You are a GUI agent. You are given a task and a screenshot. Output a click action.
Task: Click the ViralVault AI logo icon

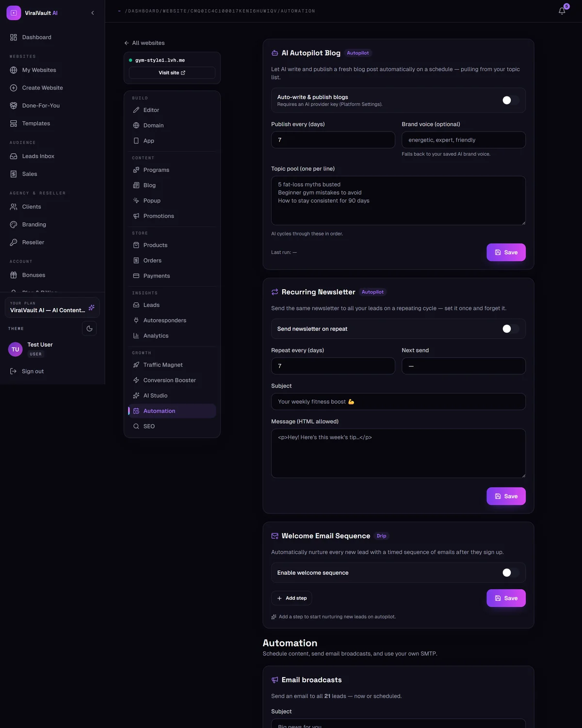click(14, 13)
